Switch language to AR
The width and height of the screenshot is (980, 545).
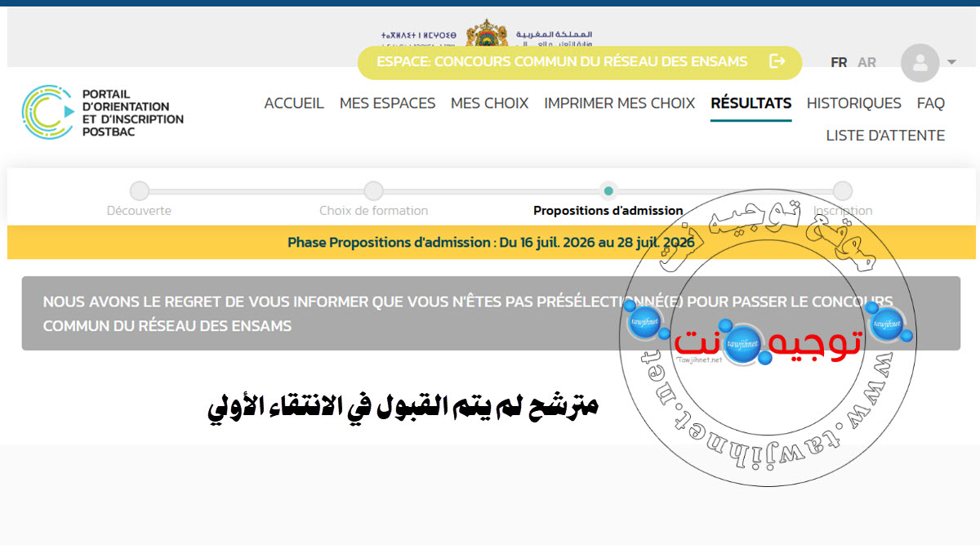866,62
